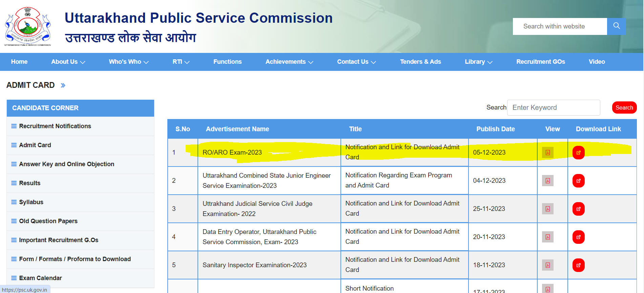Click the Search within website field

[560, 26]
